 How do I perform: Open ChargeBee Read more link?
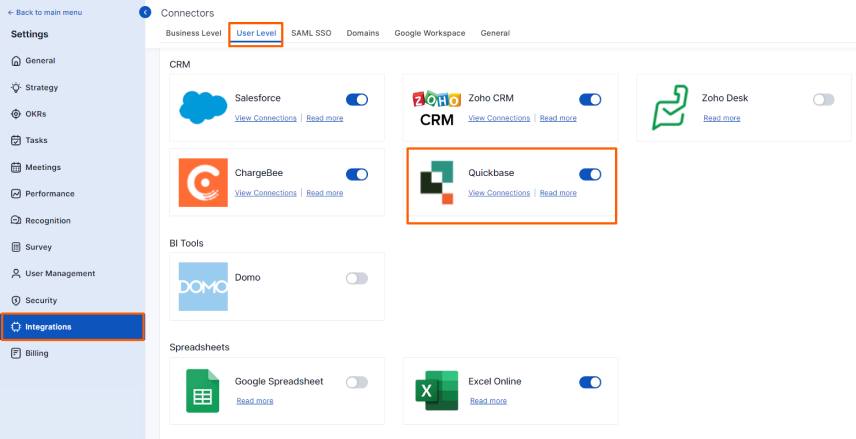[325, 193]
